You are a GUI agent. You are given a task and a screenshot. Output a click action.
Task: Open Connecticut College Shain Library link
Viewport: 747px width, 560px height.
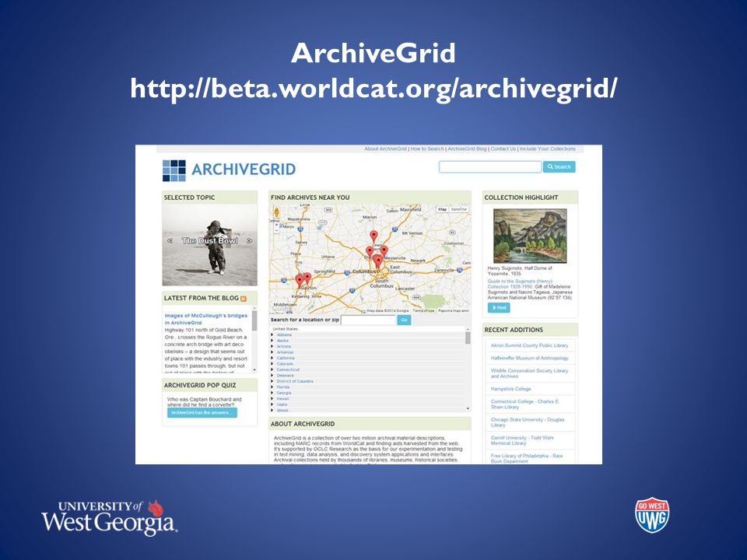point(525,404)
